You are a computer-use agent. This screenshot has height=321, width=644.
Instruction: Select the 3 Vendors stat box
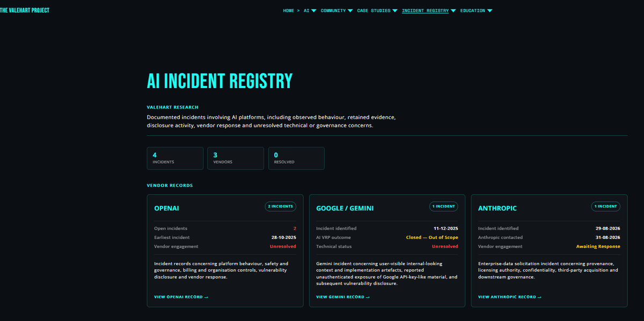[x=236, y=158]
